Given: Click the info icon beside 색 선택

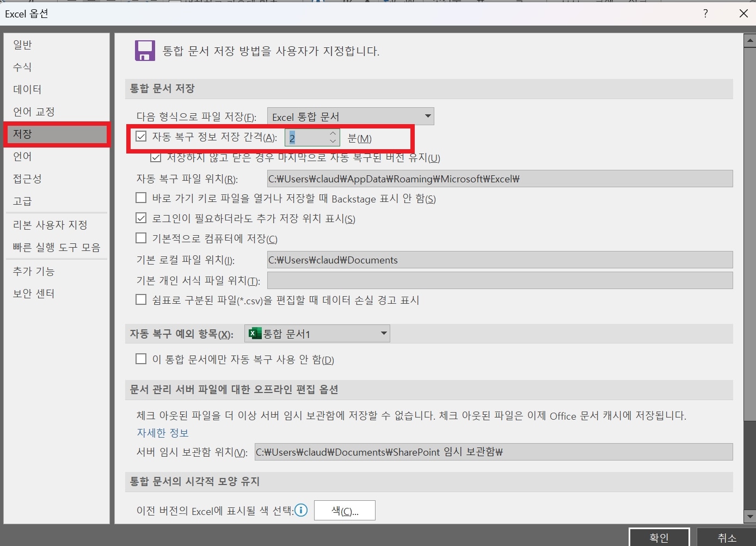Looking at the screenshot, I should [x=301, y=510].
